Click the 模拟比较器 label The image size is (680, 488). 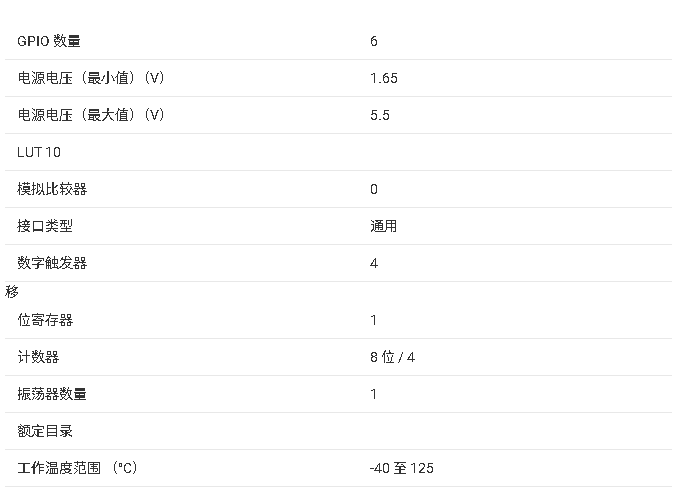(x=52, y=189)
